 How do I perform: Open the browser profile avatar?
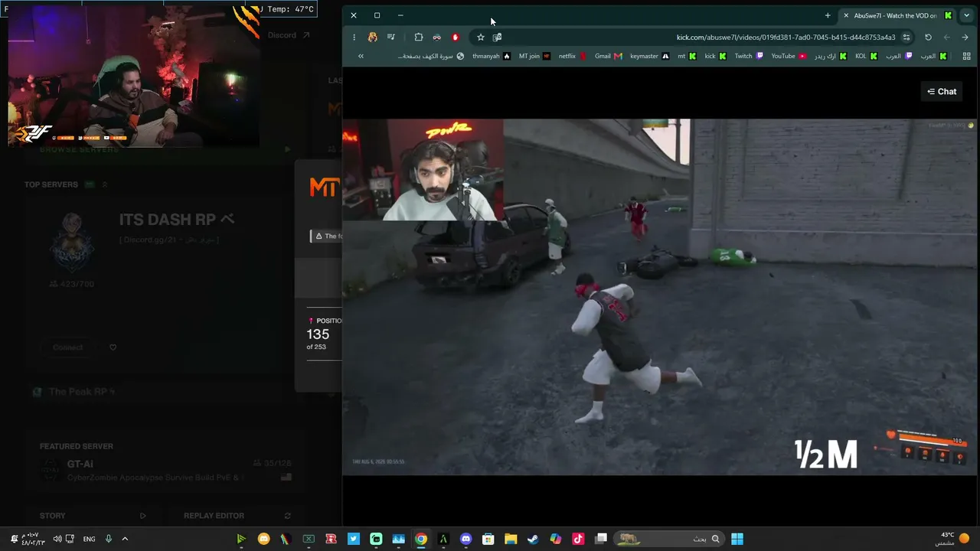pyautogui.click(x=373, y=37)
